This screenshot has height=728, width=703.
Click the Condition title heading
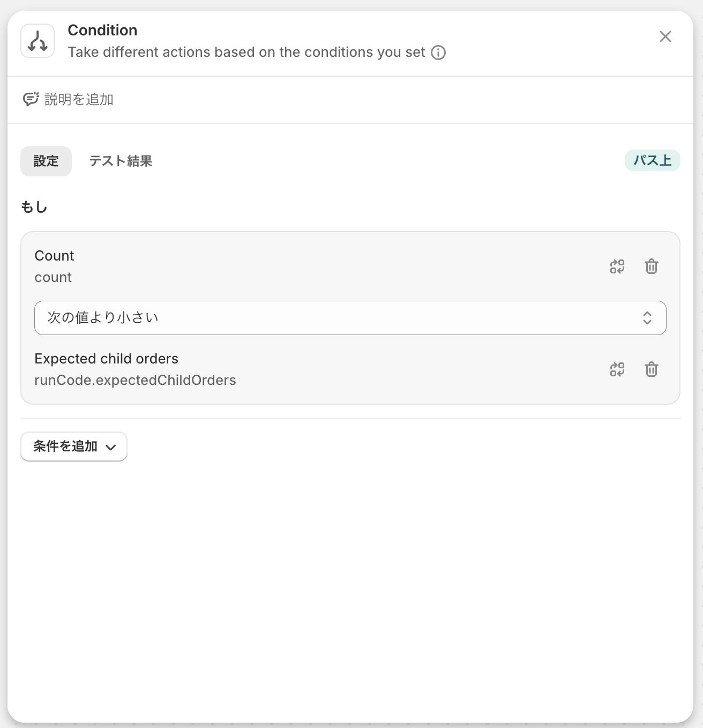click(x=102, y=30)
